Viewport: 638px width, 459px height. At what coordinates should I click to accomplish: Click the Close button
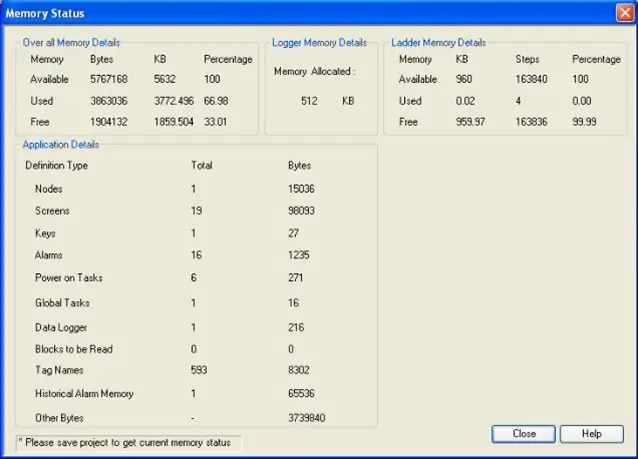[523, 434]
